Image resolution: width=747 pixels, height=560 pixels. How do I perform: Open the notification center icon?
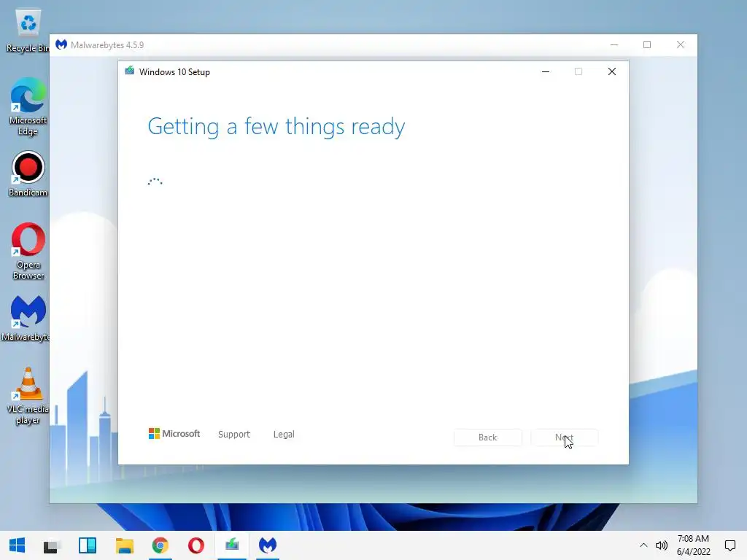click(729, 545)
